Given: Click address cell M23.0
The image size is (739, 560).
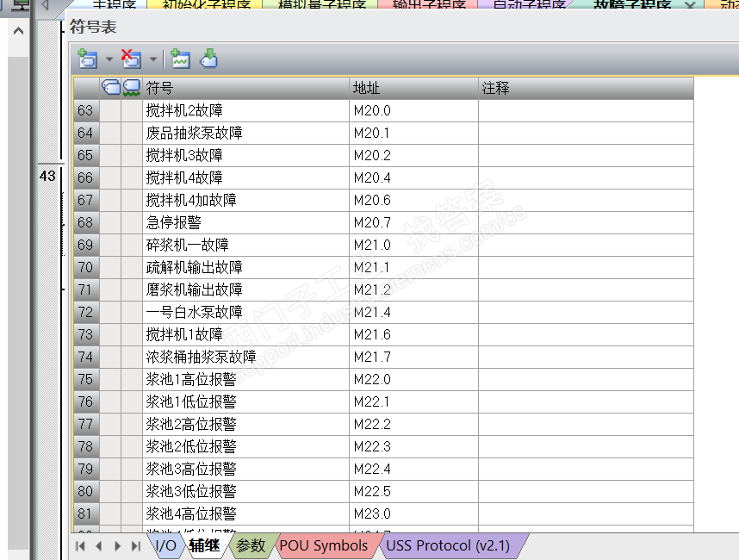Looking at the screenshot, I should click(x=413, y=513).
